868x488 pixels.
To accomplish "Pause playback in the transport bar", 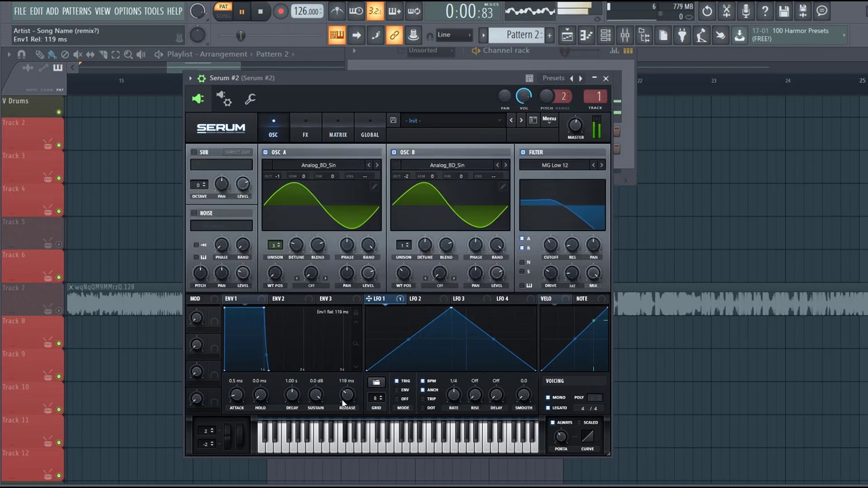I will click(241, 12).
